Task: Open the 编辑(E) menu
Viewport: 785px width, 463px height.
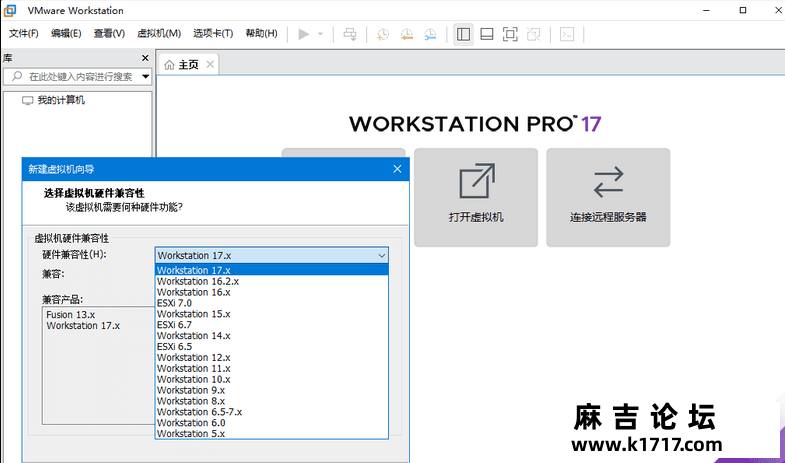Action: point(66,34)
